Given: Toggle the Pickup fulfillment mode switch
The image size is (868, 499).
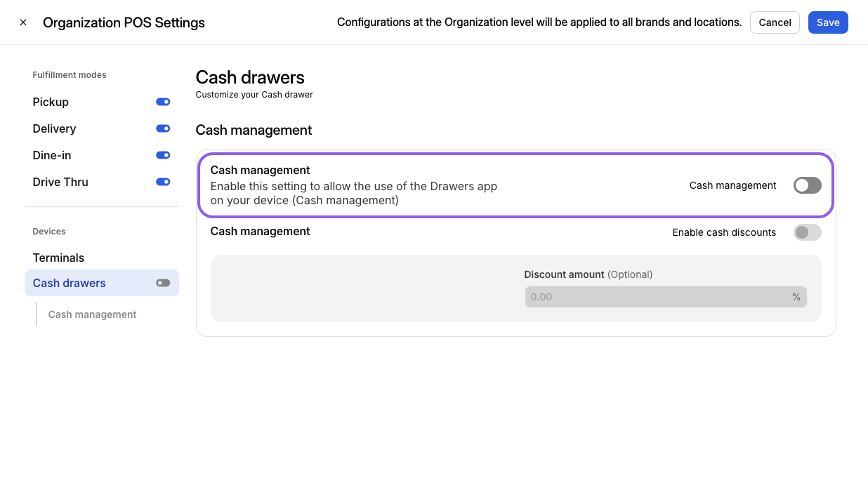Looking at the screenshot, I should [x=163, y=102].
